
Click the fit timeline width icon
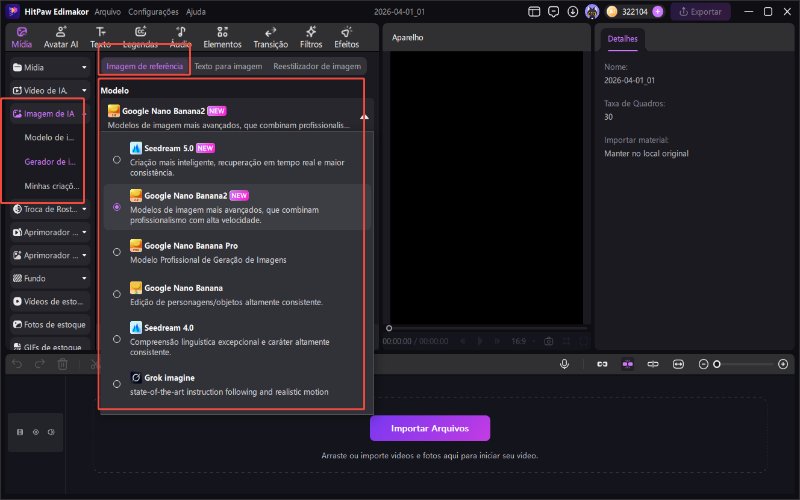coord(678,364)
